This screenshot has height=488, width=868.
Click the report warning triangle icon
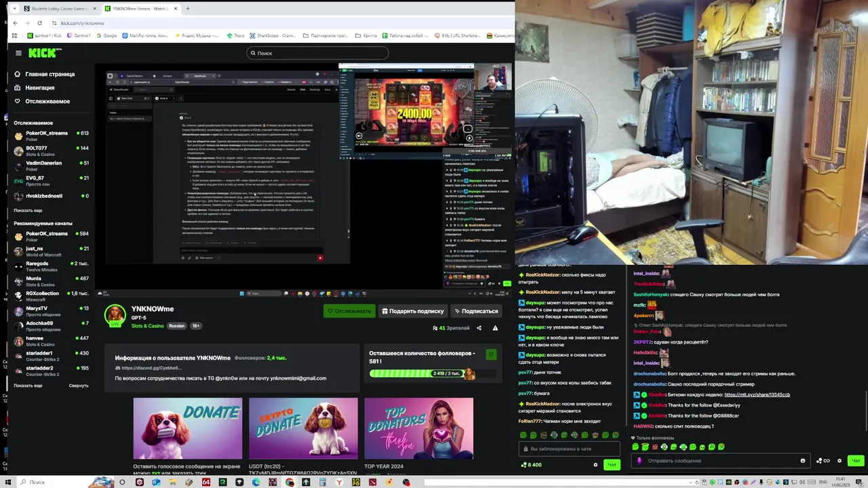click(x=495, y=328)
